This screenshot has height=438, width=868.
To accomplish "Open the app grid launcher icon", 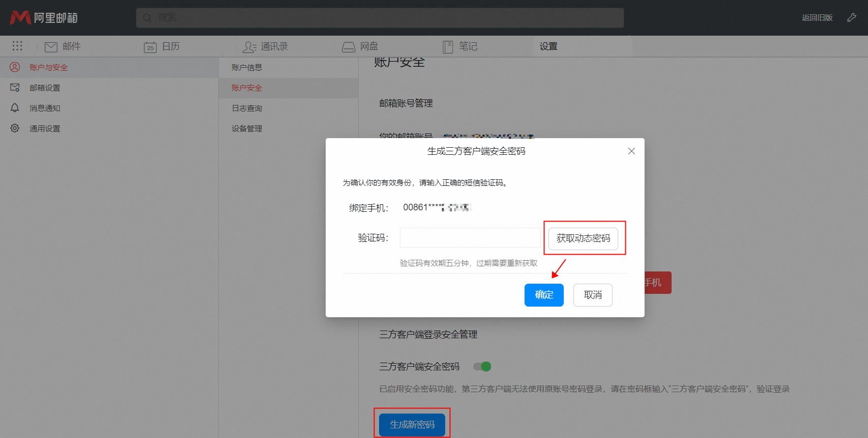I will tap(17, 46).
